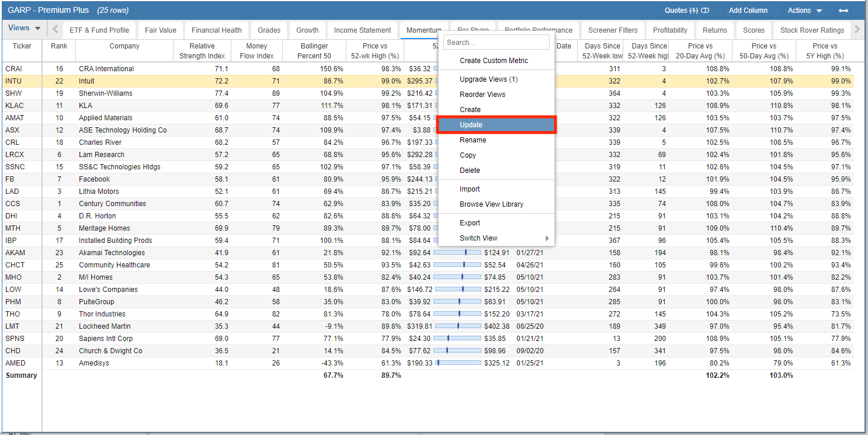868x435 pixels.
Task: Switch to Income Statement tab
Action: coord(363,30)
